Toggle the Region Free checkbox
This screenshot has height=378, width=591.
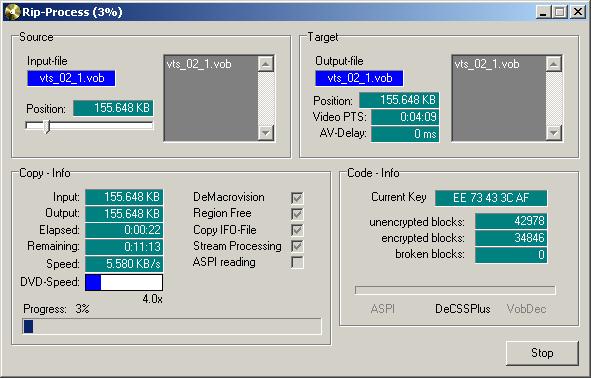(x=297, y=214)
